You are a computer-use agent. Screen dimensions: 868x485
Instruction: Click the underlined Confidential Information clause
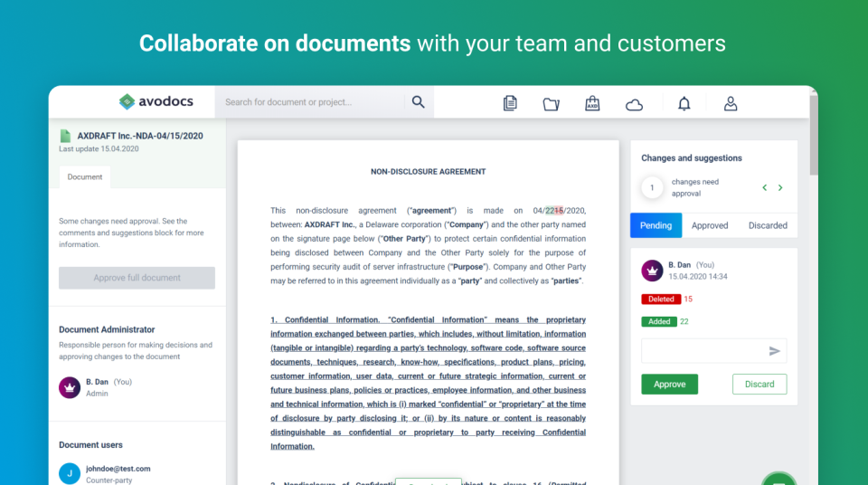428,383
